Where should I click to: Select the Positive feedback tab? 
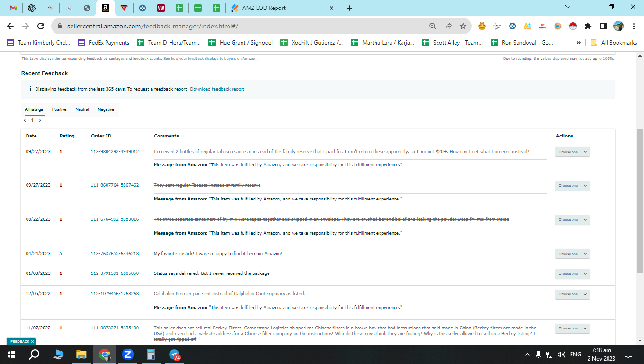(59, 109)
